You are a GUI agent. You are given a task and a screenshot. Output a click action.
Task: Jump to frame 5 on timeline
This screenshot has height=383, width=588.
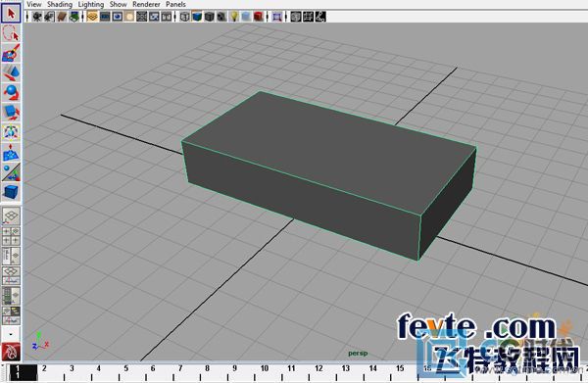click(126, 368)
